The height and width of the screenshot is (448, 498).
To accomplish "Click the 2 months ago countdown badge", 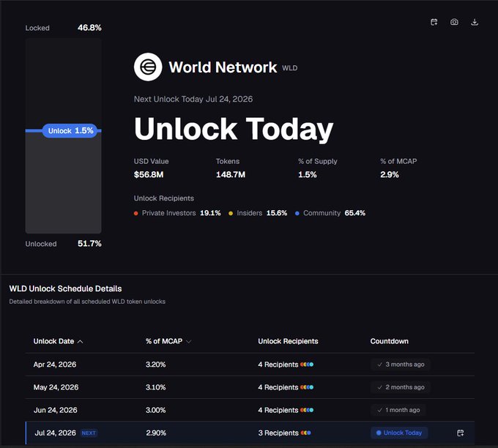I will (401, 387).
